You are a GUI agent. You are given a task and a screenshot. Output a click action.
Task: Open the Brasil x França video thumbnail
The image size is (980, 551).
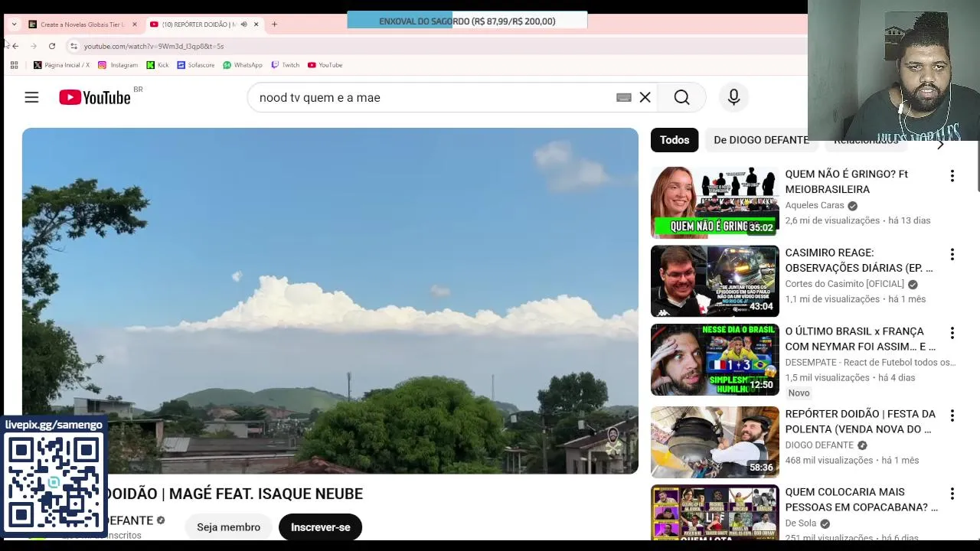pyautogui.click(x=715, y=360)
